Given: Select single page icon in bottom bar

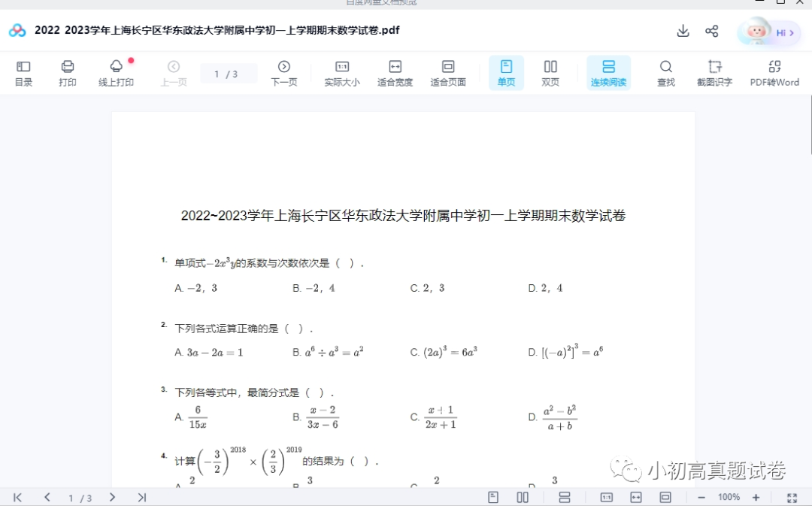Looking at the screenshot, I should pyautogui.click(x=493, y=497).
